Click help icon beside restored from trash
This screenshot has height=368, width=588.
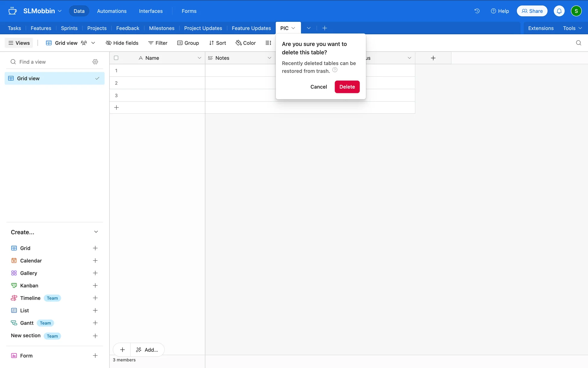coord(335,70)
